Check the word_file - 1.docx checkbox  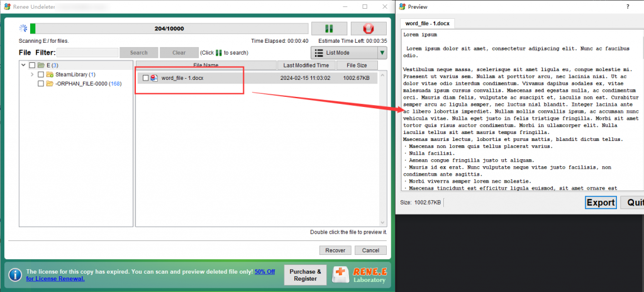146,78
